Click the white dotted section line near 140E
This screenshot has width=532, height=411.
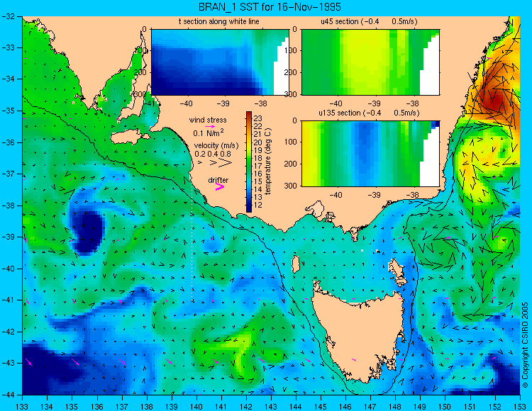[192, 241]
